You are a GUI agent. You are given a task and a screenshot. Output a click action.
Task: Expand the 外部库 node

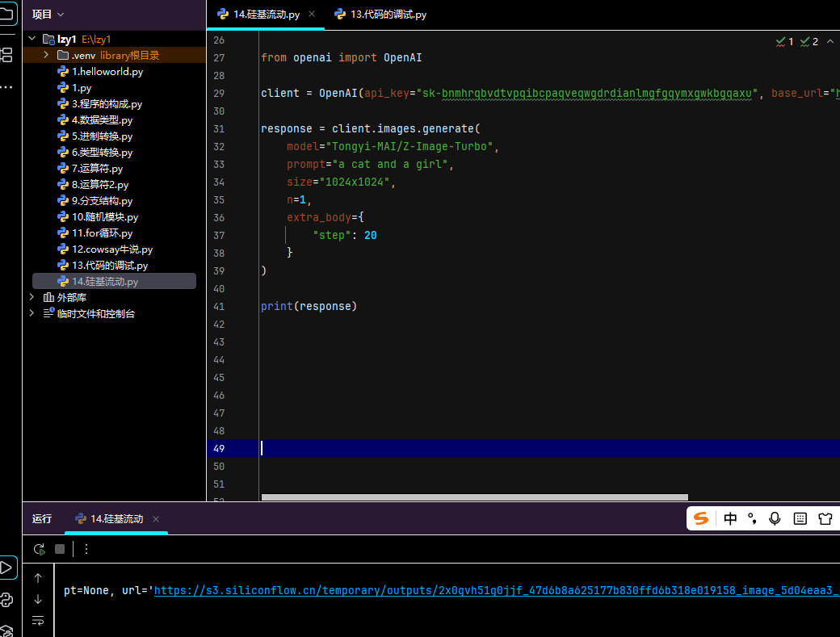coord(31,296)
